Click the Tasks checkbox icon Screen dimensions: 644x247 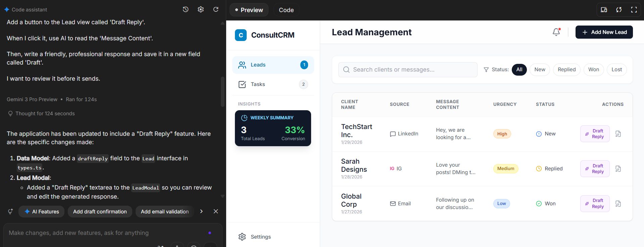pos(242,84)
